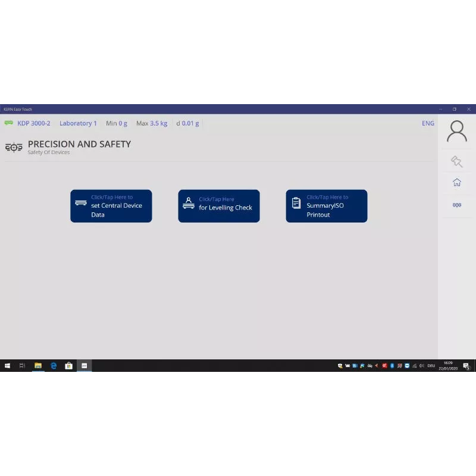The image size is (476, 476).
Task: Click the precision level icon in sidebar
Action: pos(456,205)
